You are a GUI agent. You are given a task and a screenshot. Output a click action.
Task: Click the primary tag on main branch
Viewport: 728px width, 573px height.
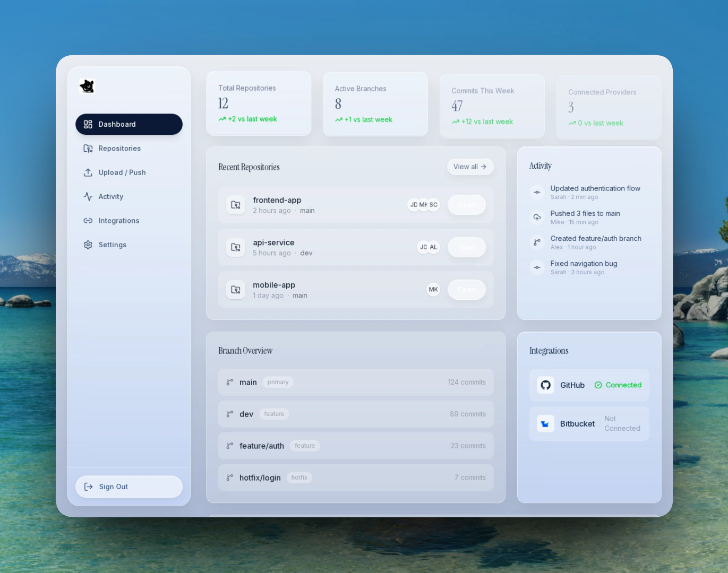pos(278,382)
